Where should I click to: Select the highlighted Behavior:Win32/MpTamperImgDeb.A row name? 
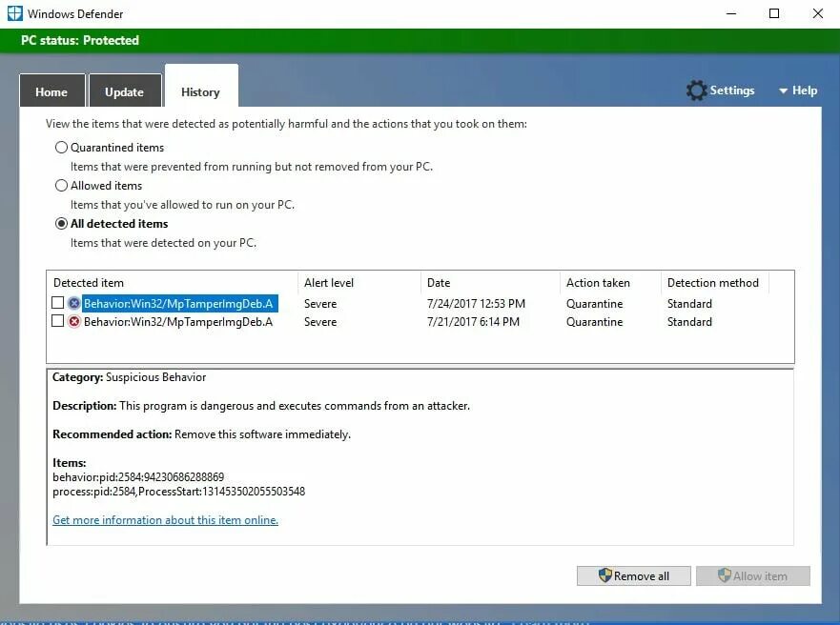click(179, 303)
